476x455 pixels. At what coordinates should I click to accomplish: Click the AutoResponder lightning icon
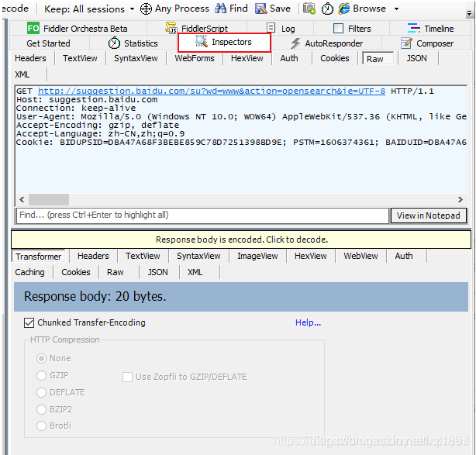295,43
